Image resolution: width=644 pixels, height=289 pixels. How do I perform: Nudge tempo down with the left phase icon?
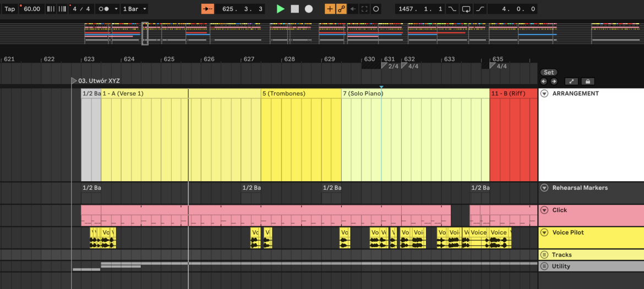point(51,9)
